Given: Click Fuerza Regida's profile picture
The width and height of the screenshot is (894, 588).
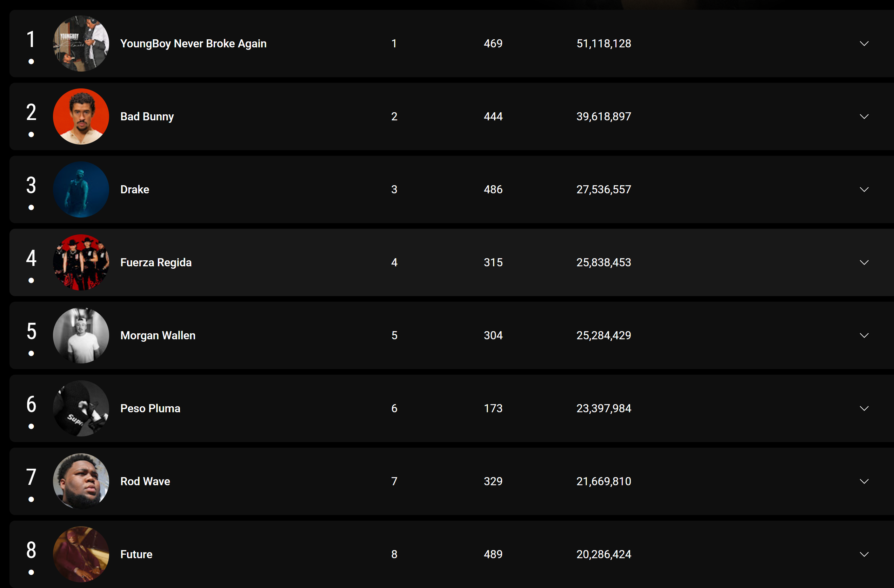Looking at the screenshot, I should pos(81,262).
